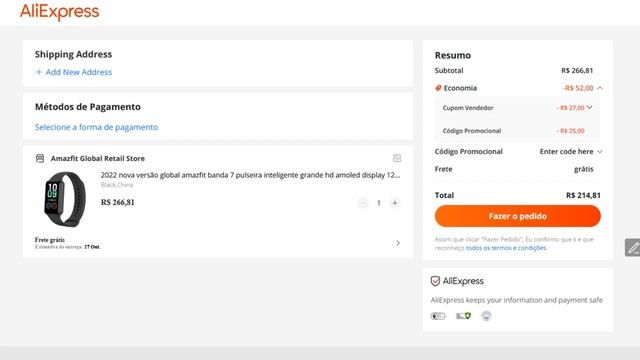This screenshot has width=640, height=360.
Task: Click the store icon beside Amazfit Global Retail Store
Action: click(x=40, y=158)
